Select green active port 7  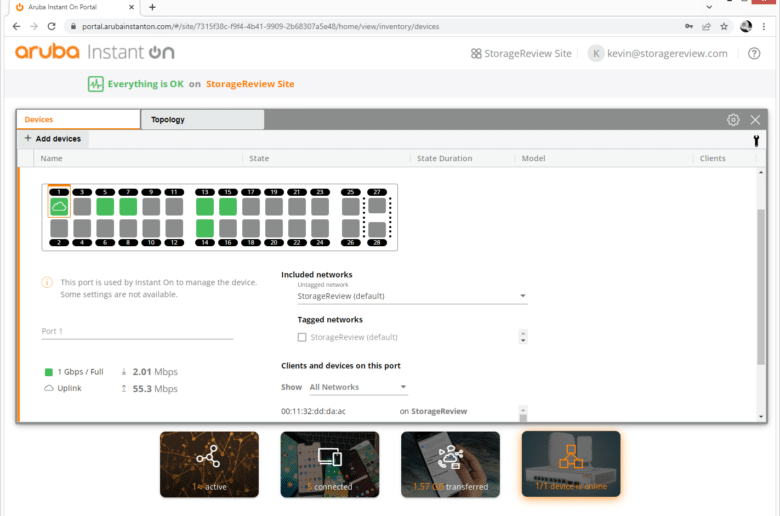tap(128, 206)
